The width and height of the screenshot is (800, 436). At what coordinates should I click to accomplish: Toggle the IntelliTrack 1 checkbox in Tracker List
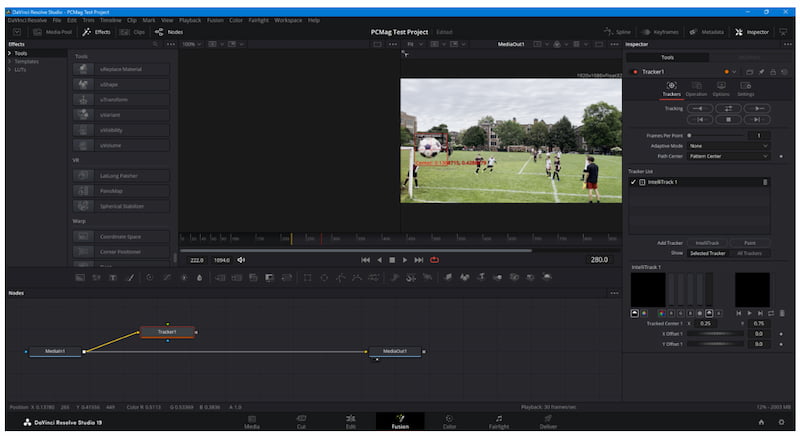click(x=633, y=182)
